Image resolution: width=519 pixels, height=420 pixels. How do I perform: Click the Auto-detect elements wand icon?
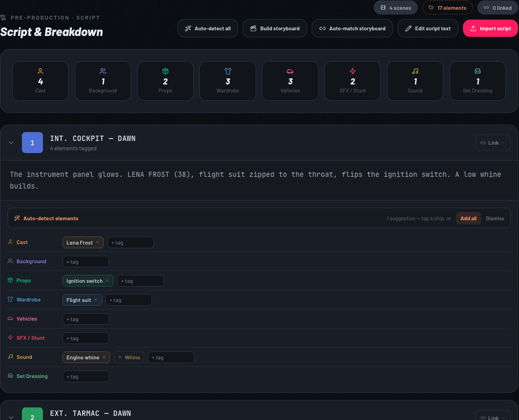point(17,218)
